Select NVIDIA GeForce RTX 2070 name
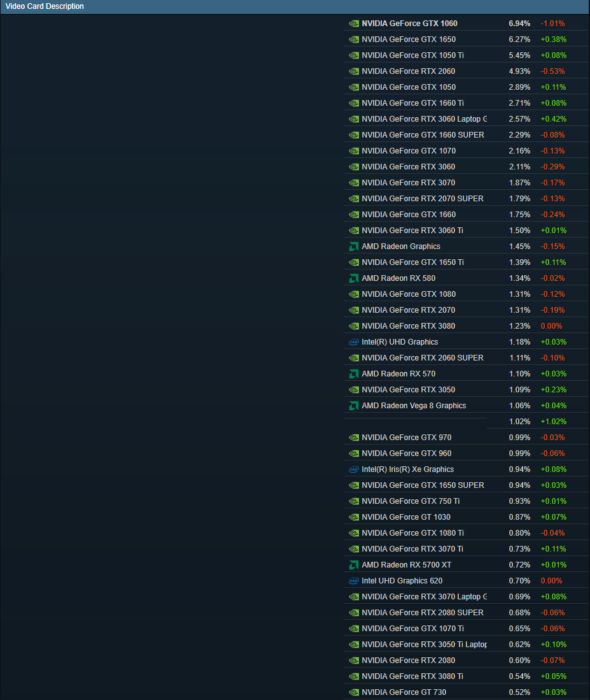 pyautogui.click(x=409, y=310)
